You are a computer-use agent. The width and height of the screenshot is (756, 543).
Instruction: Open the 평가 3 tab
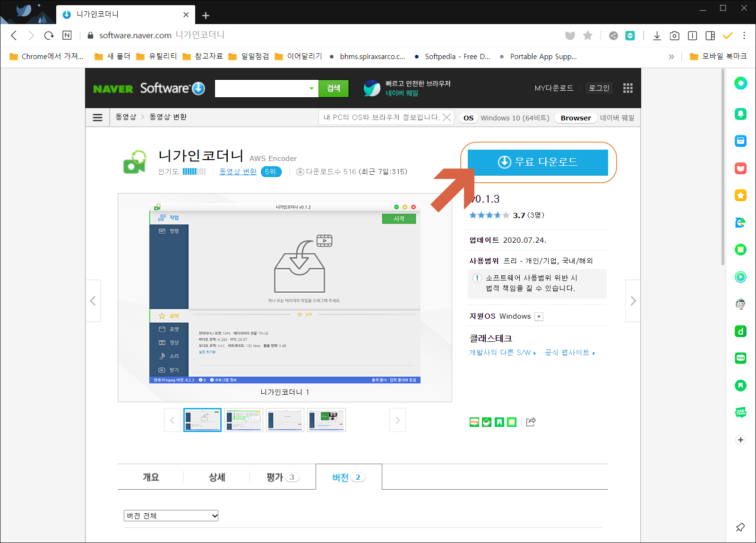(x=283, y=477)
